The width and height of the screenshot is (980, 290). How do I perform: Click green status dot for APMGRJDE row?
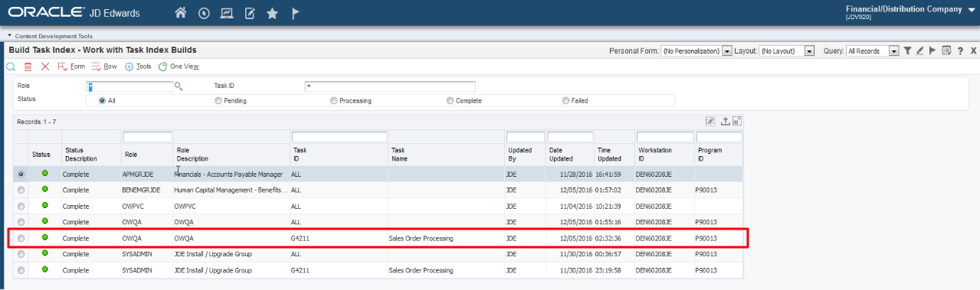[x=44, y=174]
